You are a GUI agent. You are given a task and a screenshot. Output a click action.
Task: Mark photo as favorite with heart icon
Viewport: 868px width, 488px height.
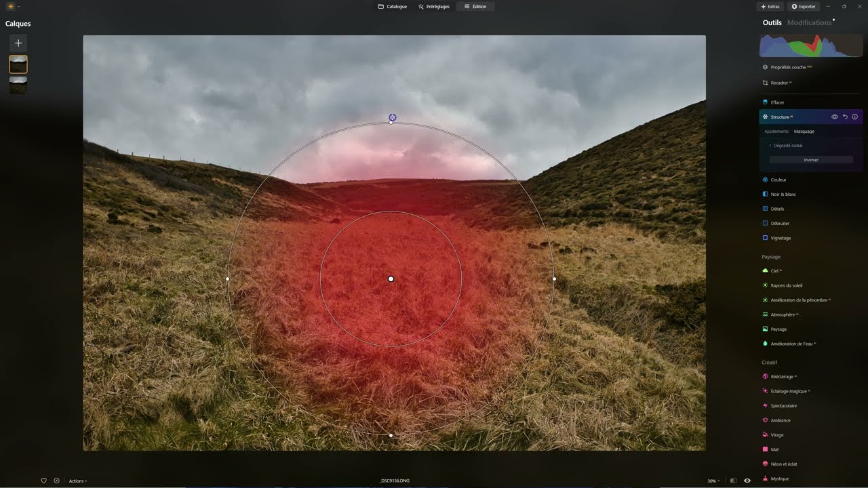[44, 481]
